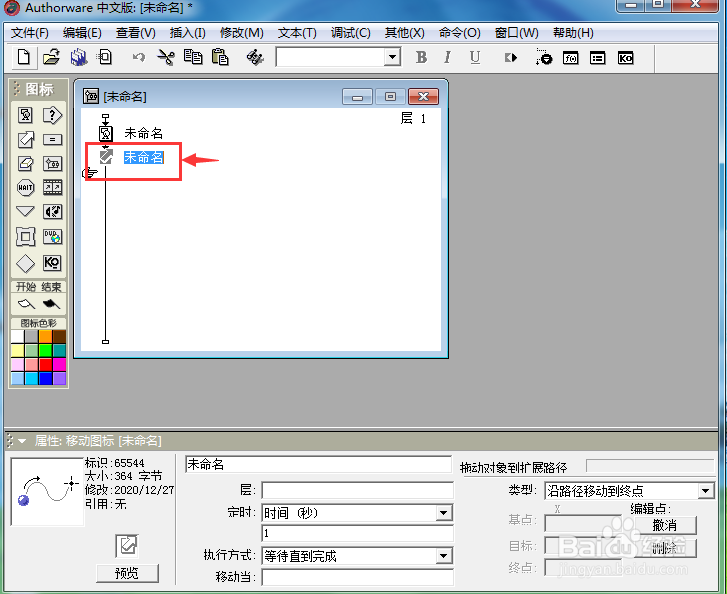Open the 定时 timing dropdown
The width and height of the screenshot is (727, 594).
point(444,513)
